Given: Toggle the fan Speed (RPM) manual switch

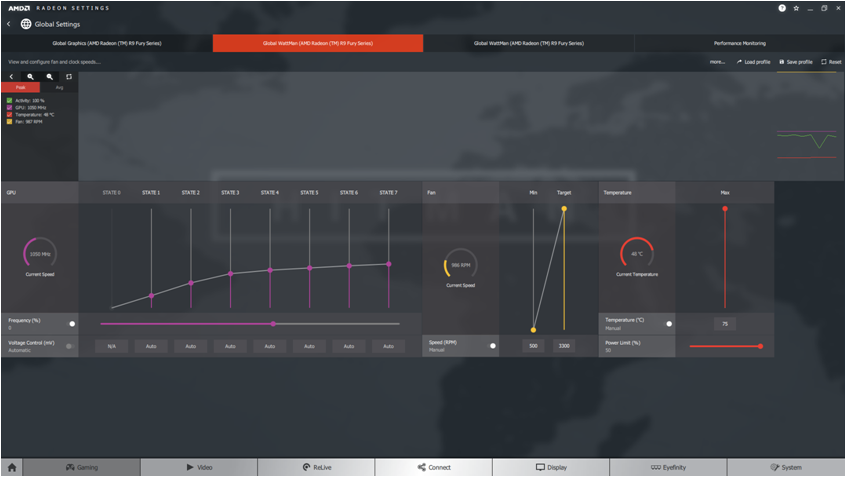Looking at the screenshot, I should click(x=492, y=346).
